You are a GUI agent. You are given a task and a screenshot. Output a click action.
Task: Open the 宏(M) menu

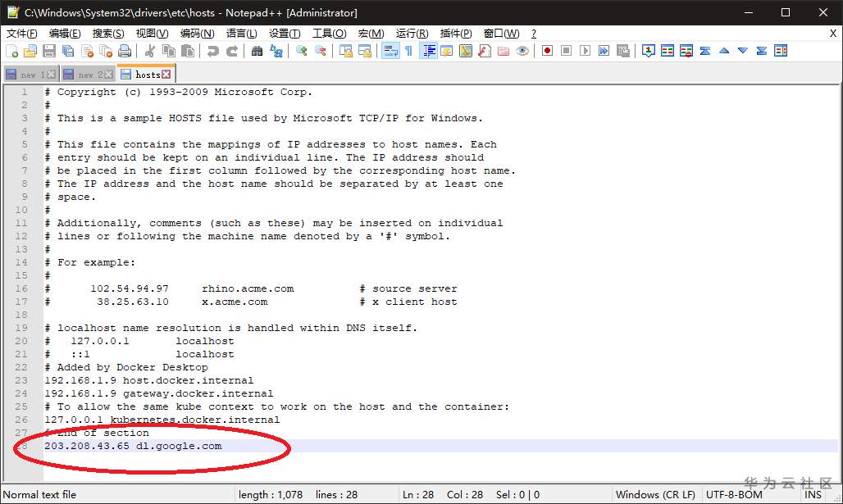coord(371,34)
